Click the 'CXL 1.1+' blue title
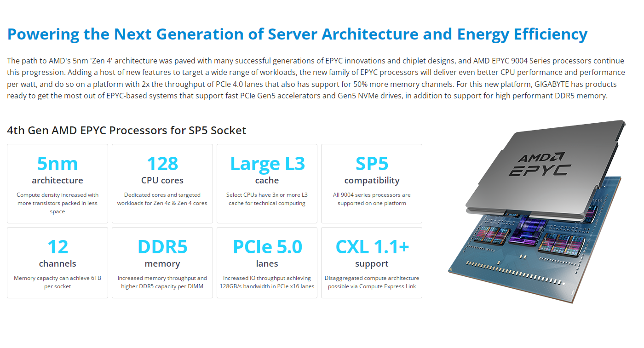644x348 pixels. click(x=372, y=247)
